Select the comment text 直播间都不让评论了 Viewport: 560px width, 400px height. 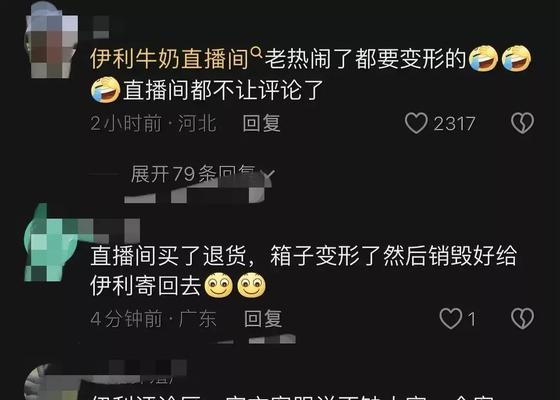(223, 90)
